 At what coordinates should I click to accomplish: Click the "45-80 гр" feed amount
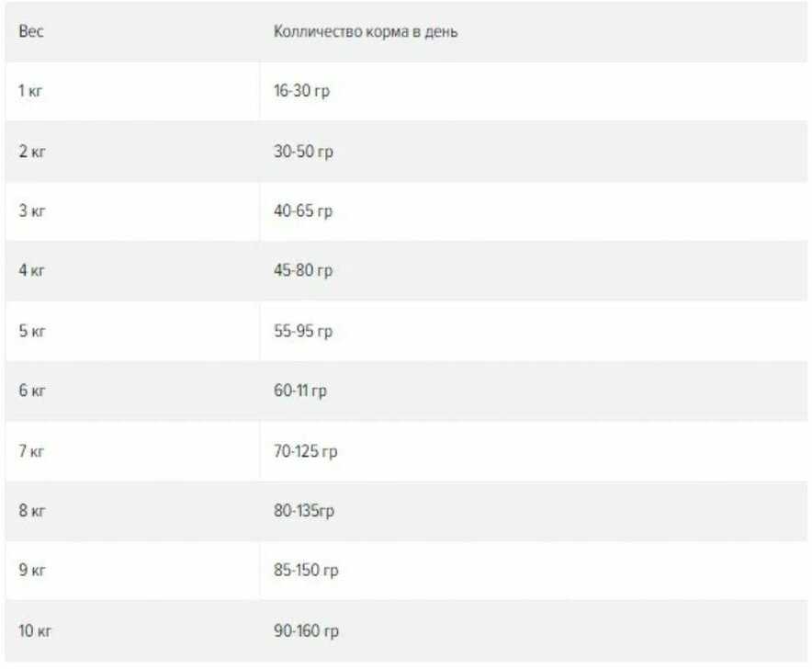[x=303, y=271]
